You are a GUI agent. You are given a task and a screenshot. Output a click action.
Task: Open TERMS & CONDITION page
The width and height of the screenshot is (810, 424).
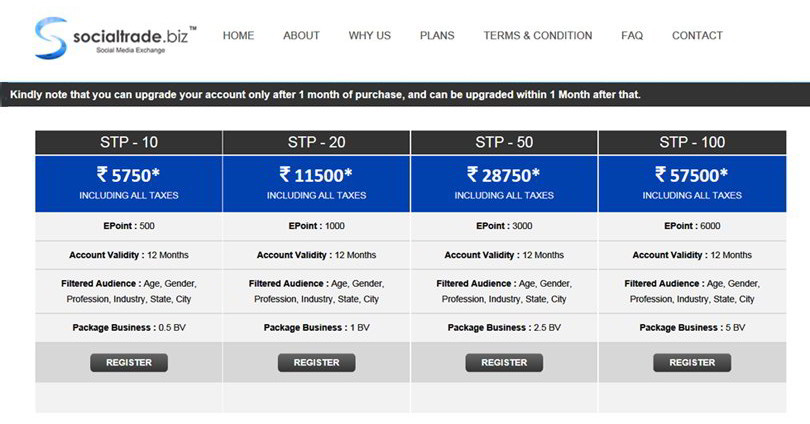(x=538, y=36)
